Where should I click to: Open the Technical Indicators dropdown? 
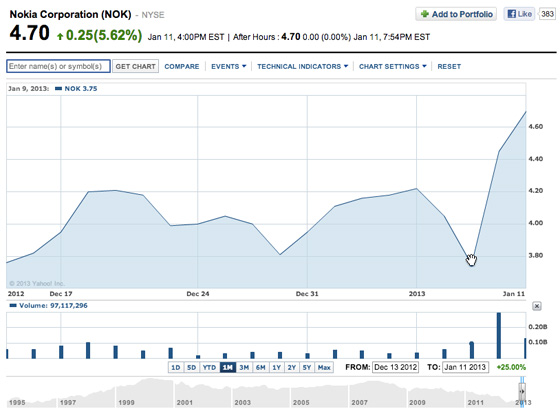[x=302, y=66]
